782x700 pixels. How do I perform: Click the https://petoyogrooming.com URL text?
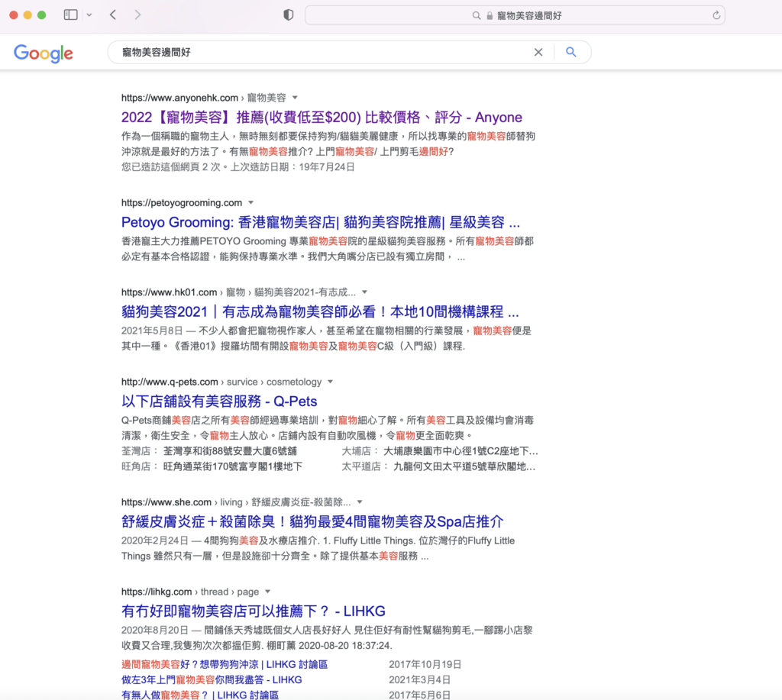click(182, 203)
